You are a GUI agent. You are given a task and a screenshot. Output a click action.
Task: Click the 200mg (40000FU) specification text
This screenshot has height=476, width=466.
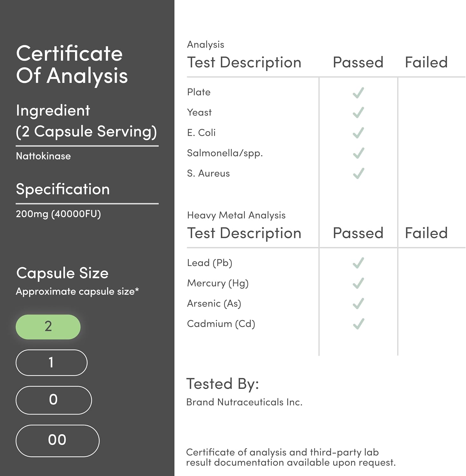58,214
